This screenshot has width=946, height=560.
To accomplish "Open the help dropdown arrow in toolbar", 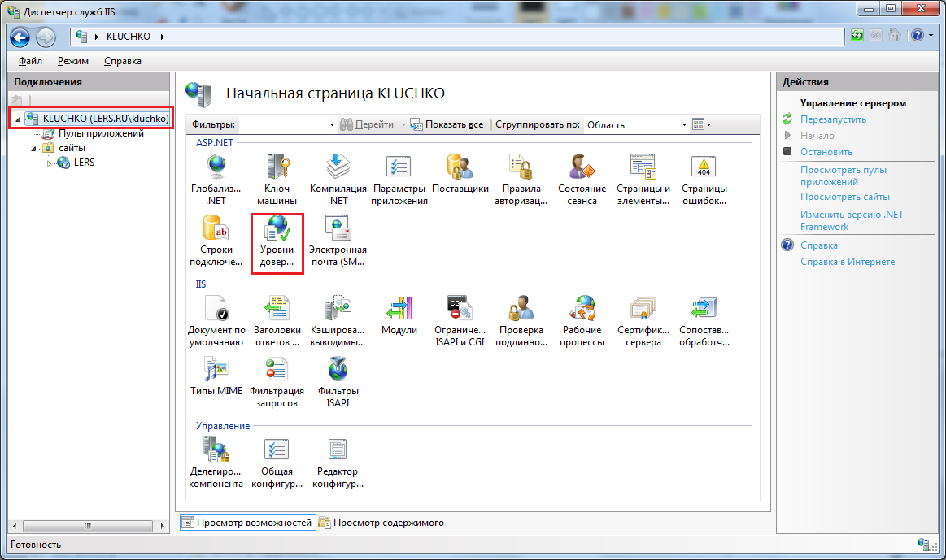I will [931, 36].
